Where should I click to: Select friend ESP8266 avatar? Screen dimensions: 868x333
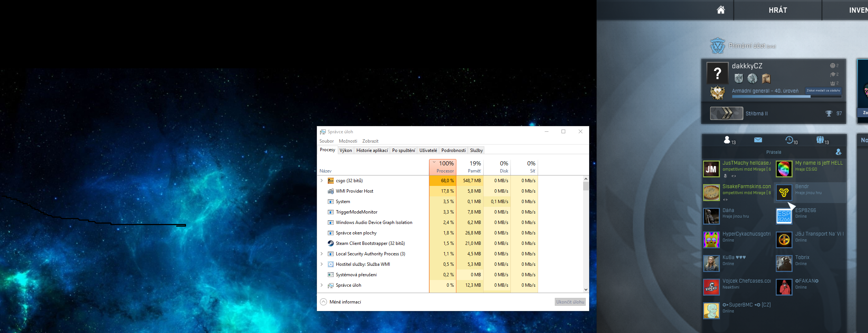point(784,216)
